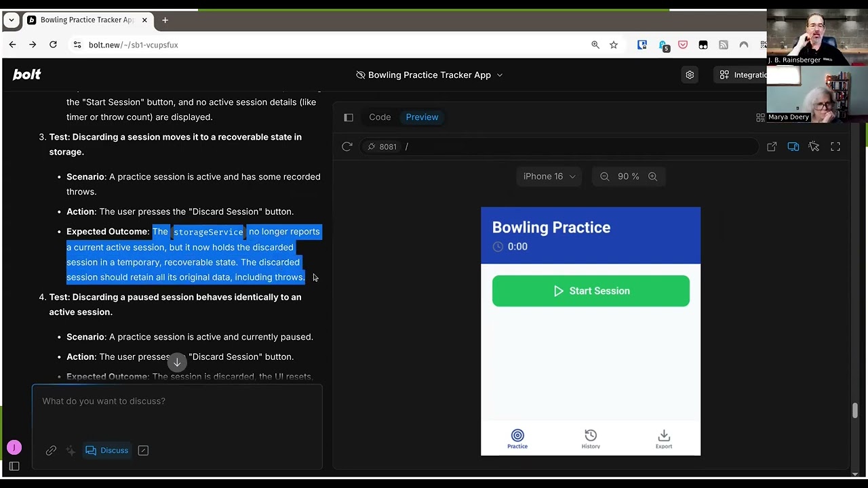The image size is (868, 488).
Task: Click the enhance prompt sparkle icon
Action: 71,450
